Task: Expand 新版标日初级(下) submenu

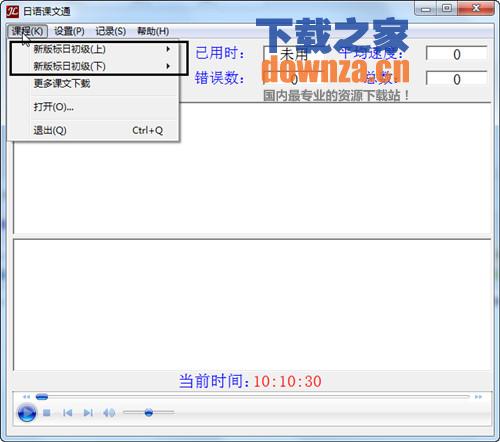Action: (x=94, y=66)
